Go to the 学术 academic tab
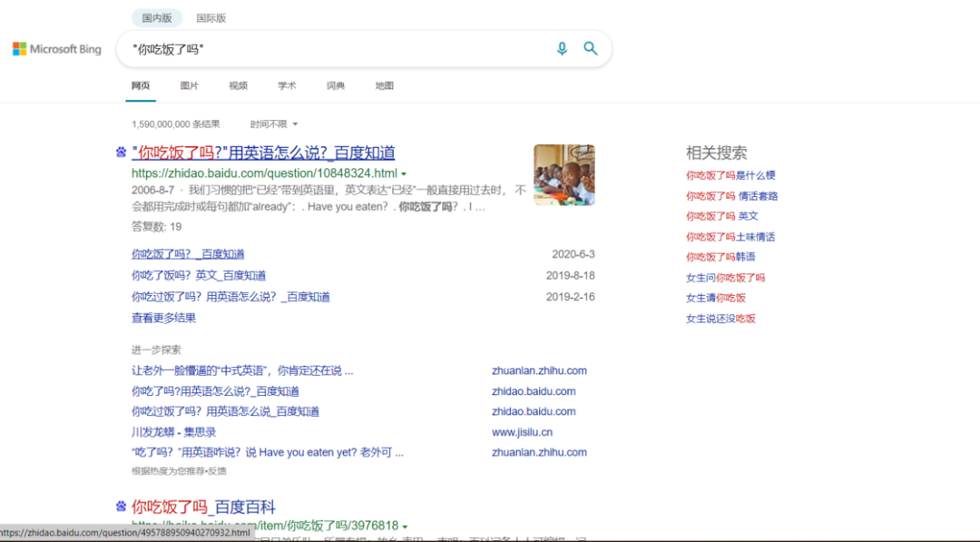This screenshot has height=542, width=980. (286, 85)
